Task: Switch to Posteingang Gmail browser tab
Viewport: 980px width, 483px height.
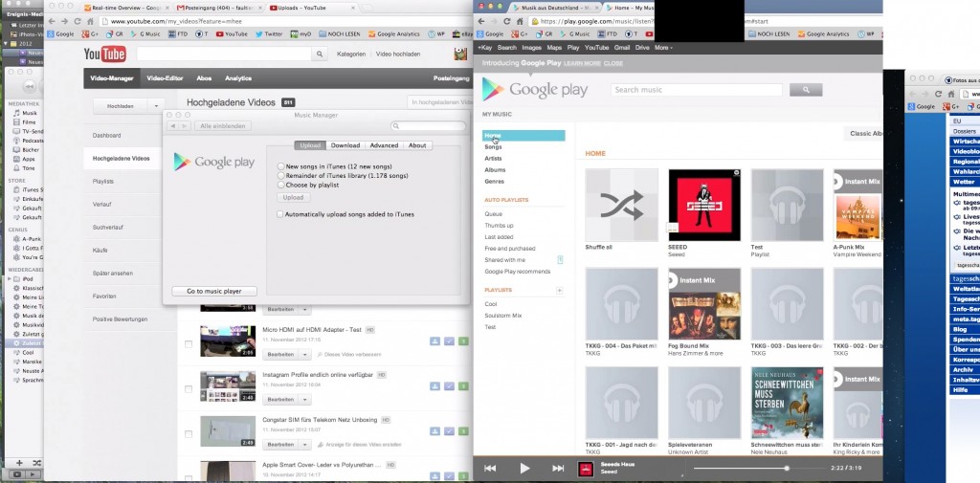Action: click(217, 8)
